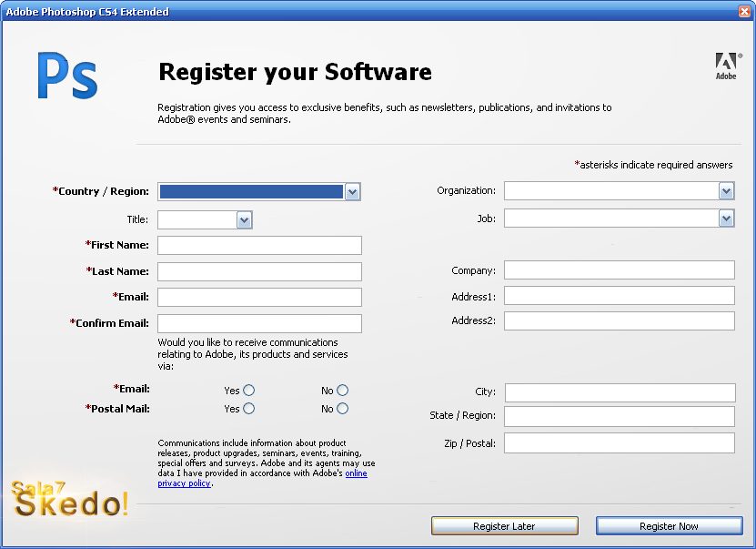Expand the Title dropdown list
Viewport: 756px width, 549px height.
click(244, 219)
